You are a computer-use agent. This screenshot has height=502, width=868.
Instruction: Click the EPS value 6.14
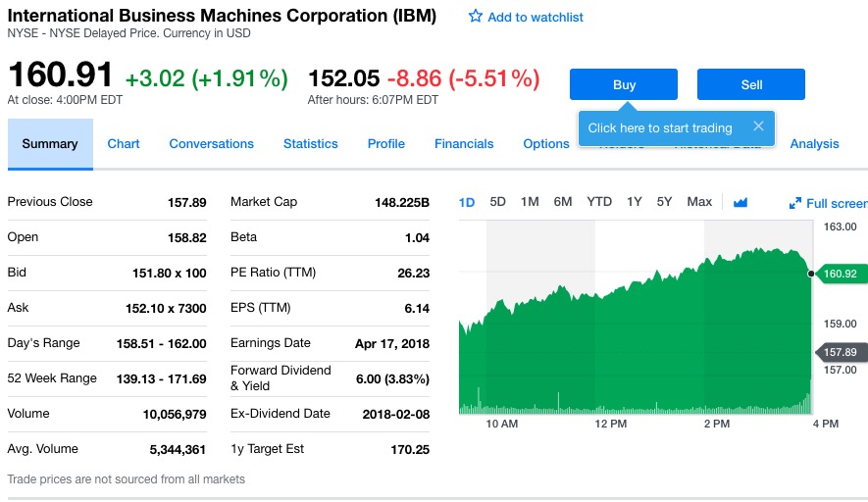click(x=417, y=308)
